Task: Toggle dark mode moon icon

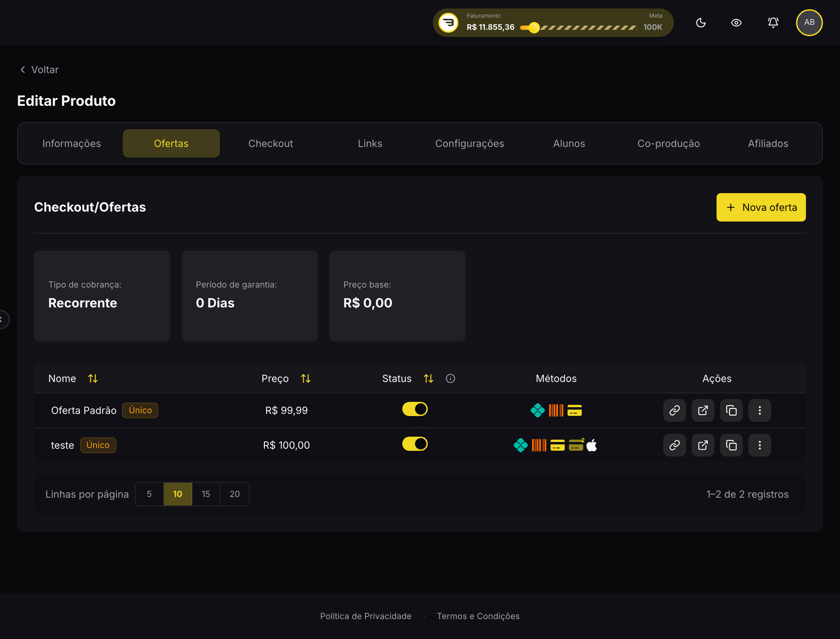Action: coord(701,23)
